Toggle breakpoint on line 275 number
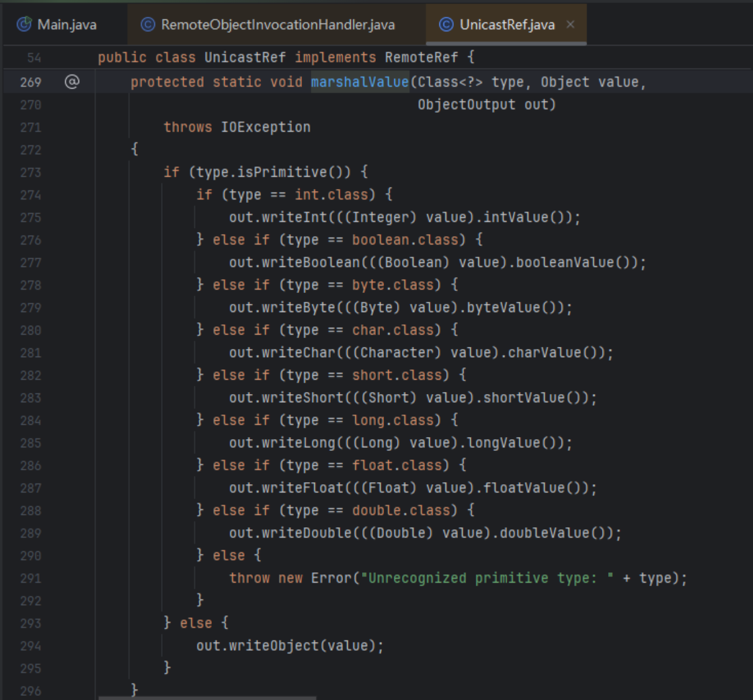 [x=31, y=217]
